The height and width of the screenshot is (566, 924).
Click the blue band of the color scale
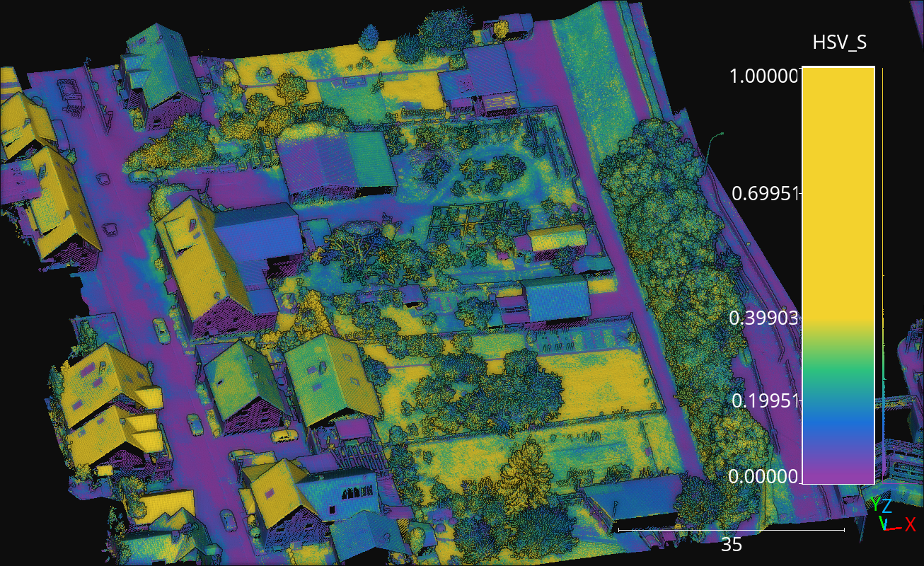click(838, 424)
